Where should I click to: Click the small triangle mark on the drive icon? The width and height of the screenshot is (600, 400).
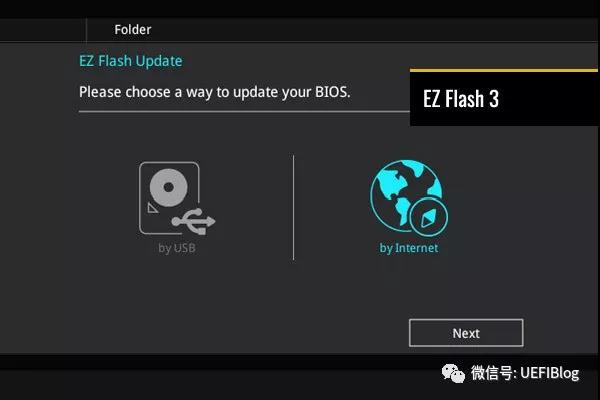pyautogui.click(x=153, y=208)
